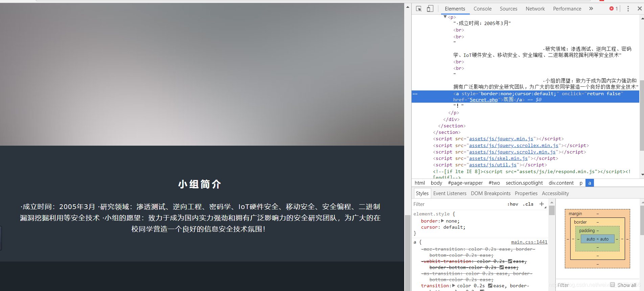Click the 小组简介 heading on page
The width and height of the screenshot is (644, 291).
[200, 184]
